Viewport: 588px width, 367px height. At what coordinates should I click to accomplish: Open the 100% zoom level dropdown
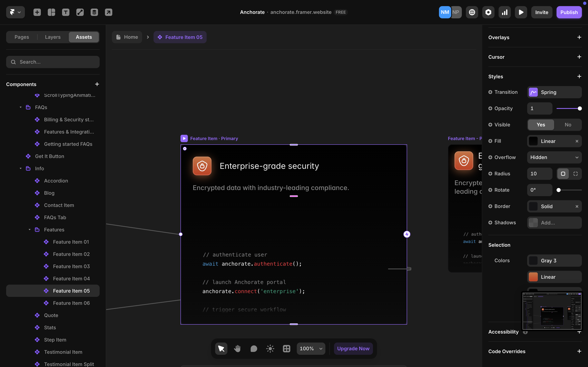tap(311, 349)
